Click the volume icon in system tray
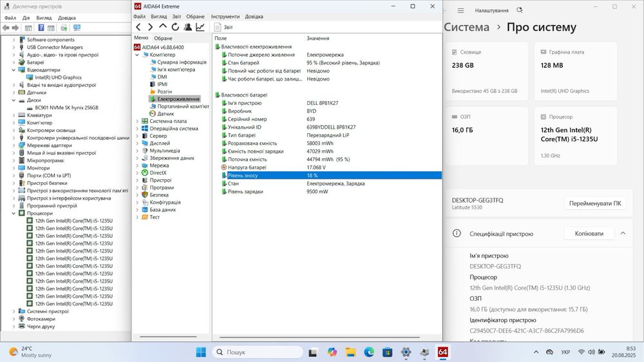The width and height of the screenshot is (644, 362). tap(591, 352)
